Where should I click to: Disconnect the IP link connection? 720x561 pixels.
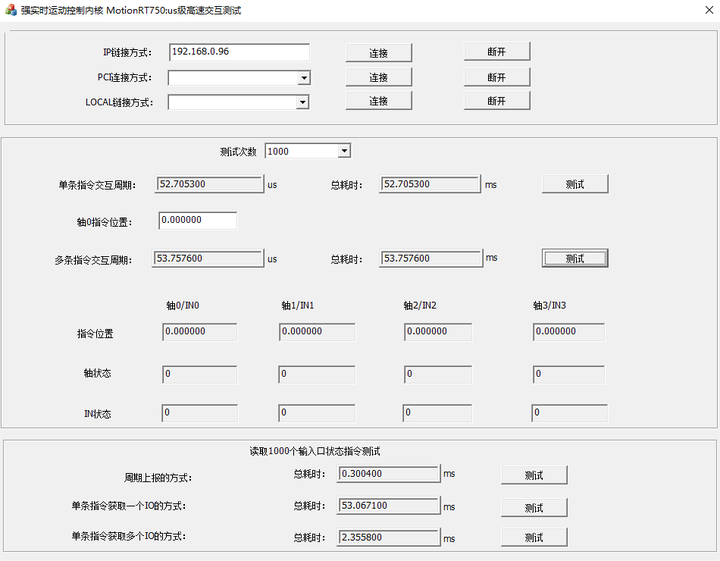tap(497, 52)
